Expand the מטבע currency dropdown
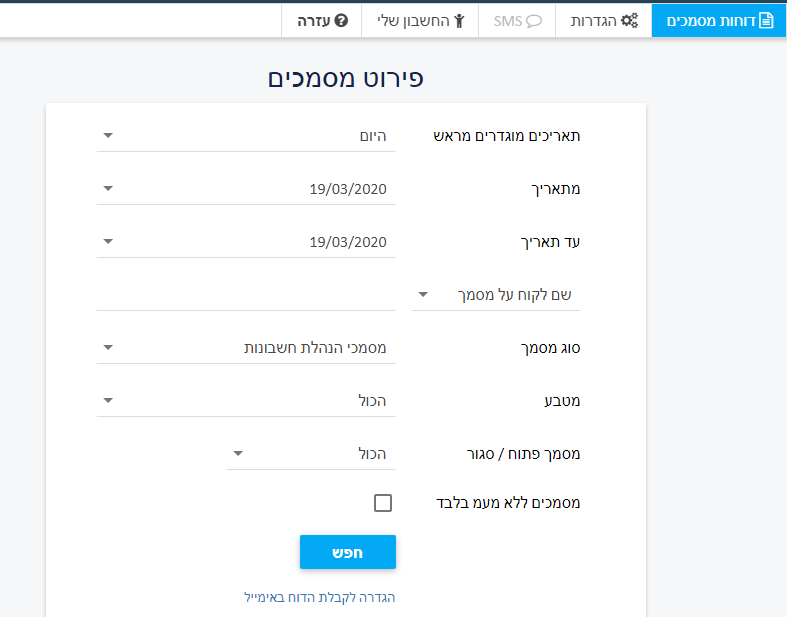This screenshot has width=787, height=617. 246,401
